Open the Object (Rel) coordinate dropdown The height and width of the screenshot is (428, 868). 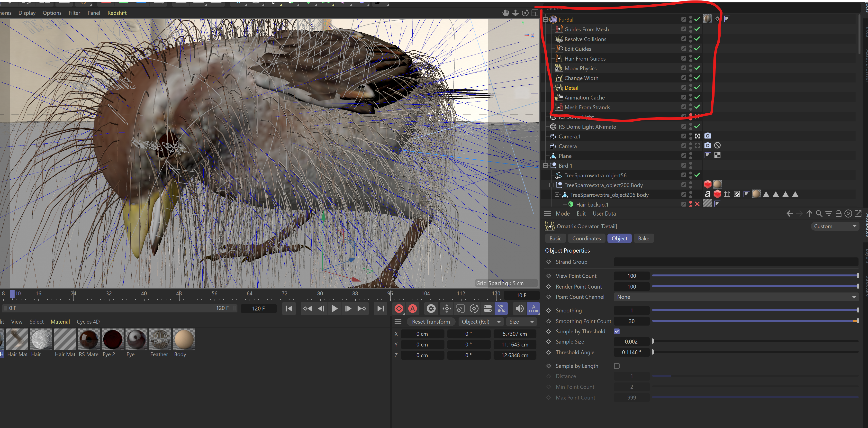(481, 321)
